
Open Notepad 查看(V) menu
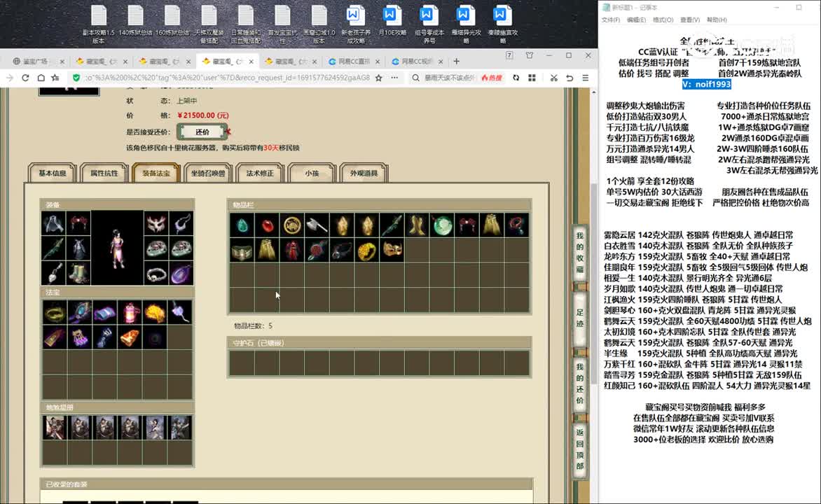(x=690, y=20)
